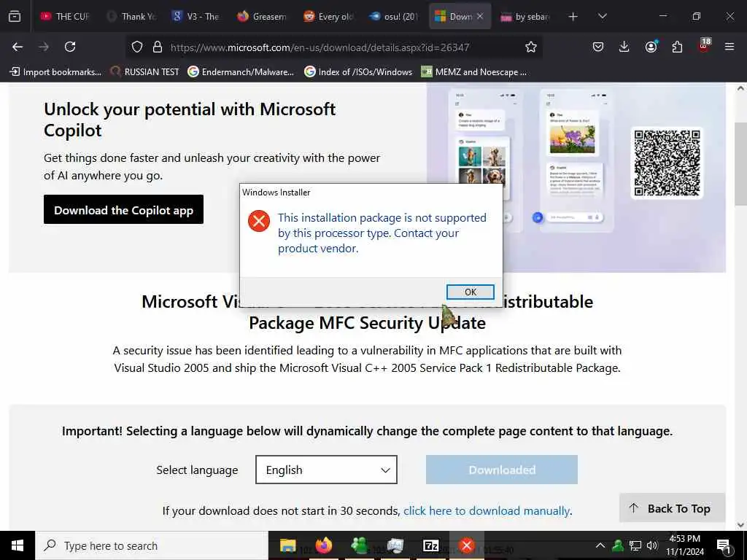The width and height of the screenshot is (747, 560).
Task: Open the V3 - The tab
Action: click(196, 16)
